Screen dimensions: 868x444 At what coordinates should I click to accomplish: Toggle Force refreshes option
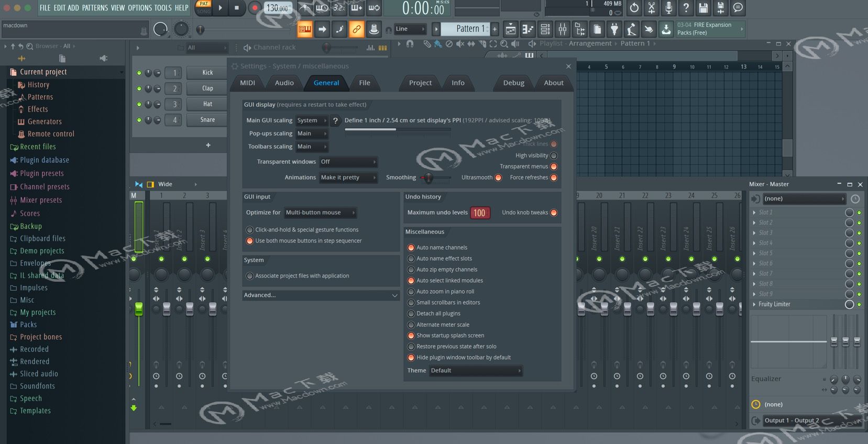pos(554,177)
